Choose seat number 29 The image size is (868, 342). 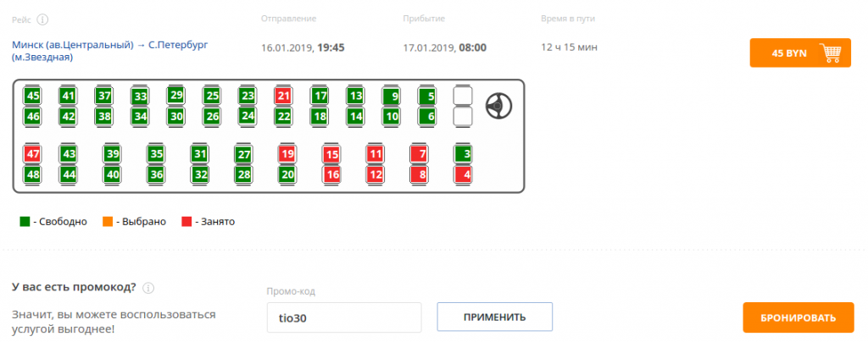tap(175, 95)
